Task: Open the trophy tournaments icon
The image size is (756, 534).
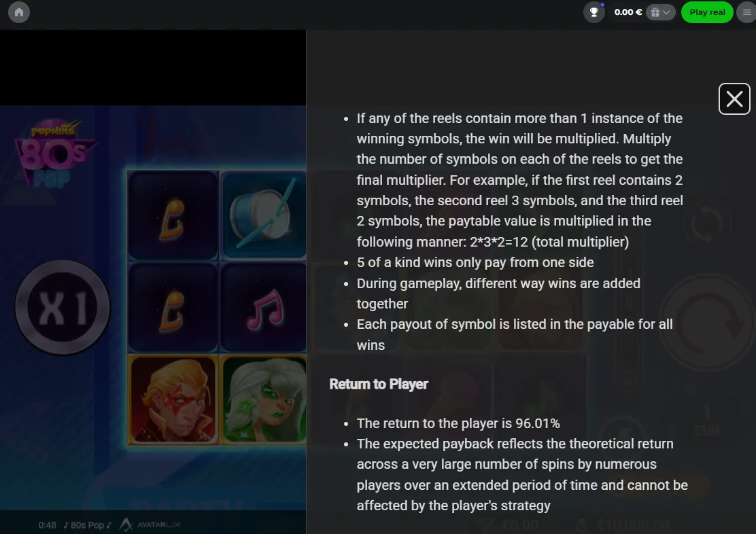Action: point(594,12)
